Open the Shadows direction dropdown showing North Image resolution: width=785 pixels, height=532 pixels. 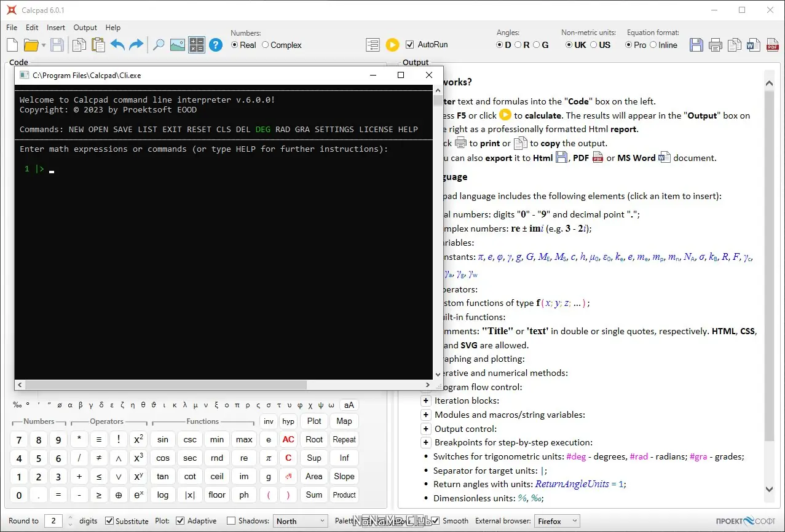coord(300,521)
